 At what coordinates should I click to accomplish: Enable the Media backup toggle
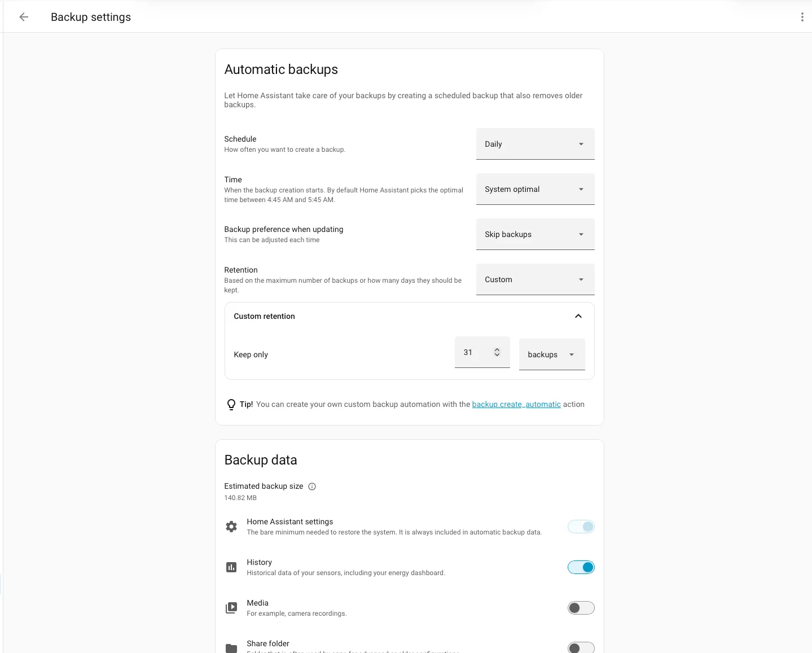(581, 608)
